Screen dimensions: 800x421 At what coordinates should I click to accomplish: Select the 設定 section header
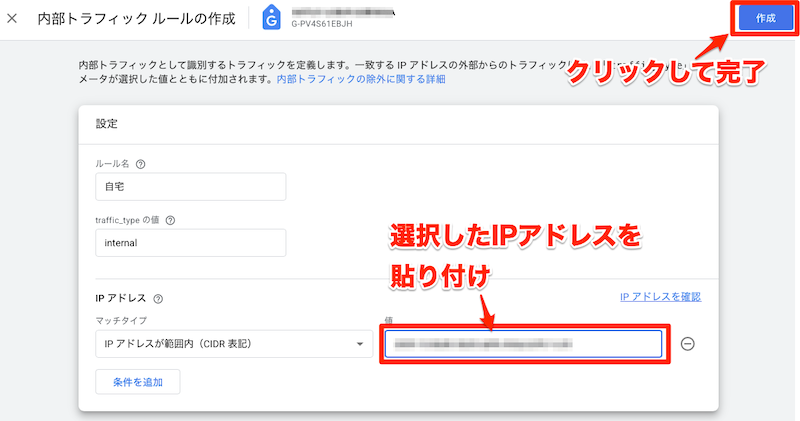tap(107, 124)
